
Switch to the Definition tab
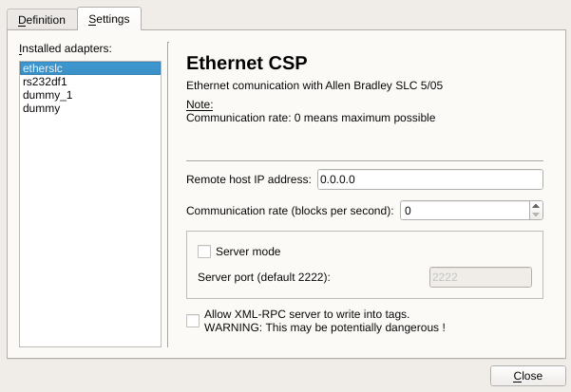pos(42,19)
